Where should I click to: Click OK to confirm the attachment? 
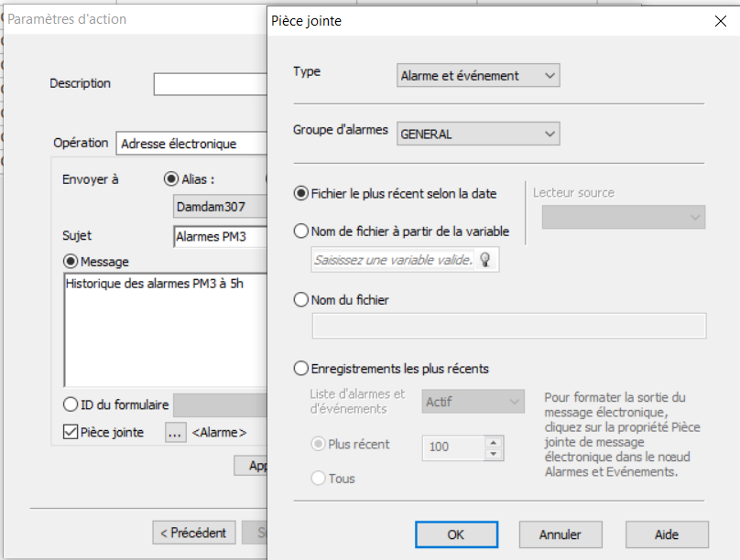tap(456, 534)
